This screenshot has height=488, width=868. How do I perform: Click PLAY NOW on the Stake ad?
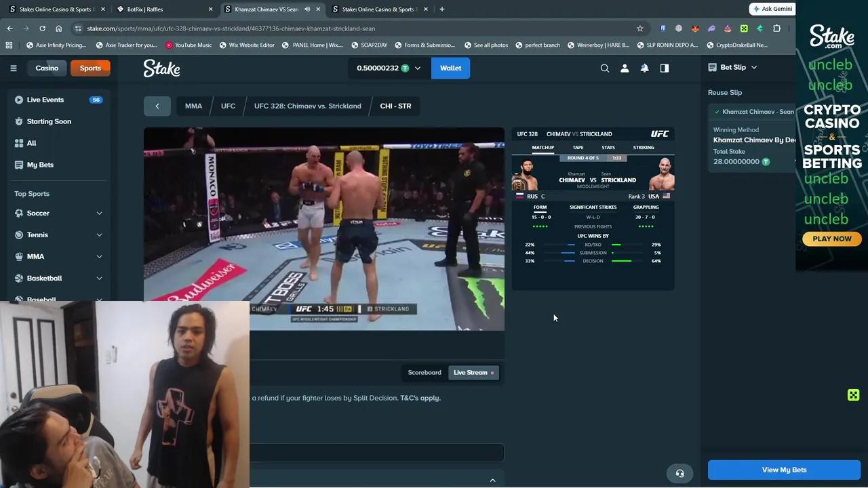tap(832, 239)
